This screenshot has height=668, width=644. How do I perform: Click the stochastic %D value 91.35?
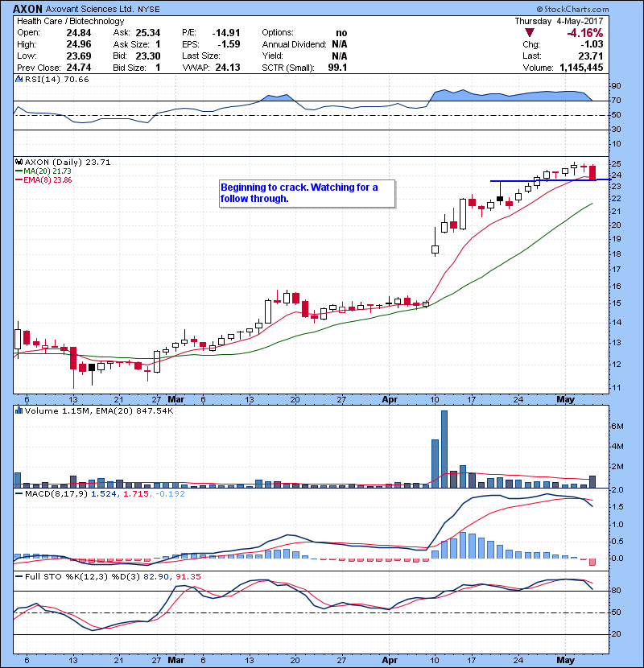point(188,576)
